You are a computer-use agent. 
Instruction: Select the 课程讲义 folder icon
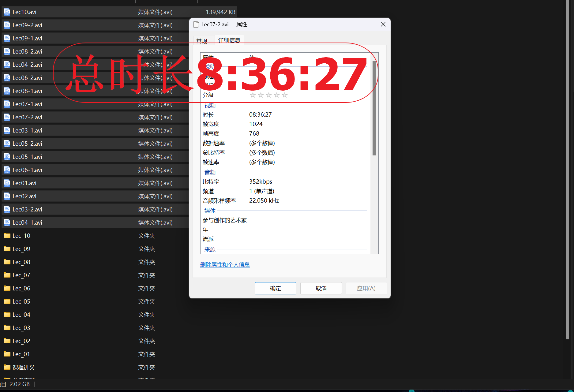pyautogui.click(x=7, y=367)
